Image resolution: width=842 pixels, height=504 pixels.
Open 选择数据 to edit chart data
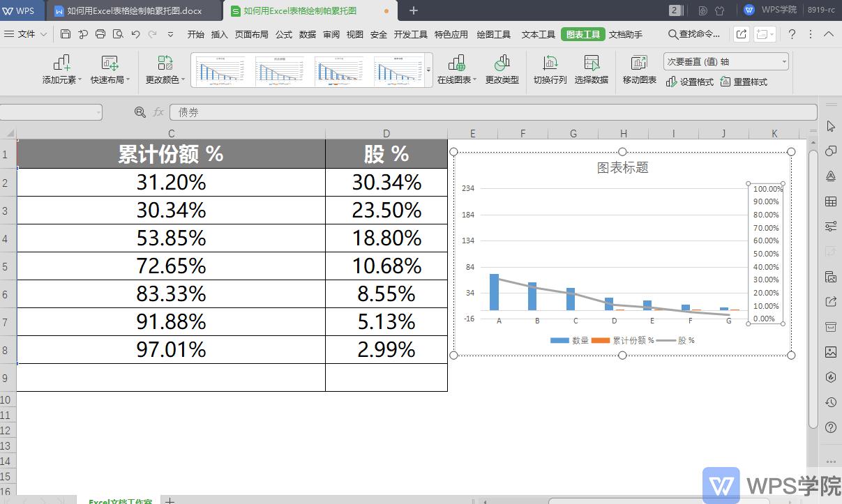592,70
